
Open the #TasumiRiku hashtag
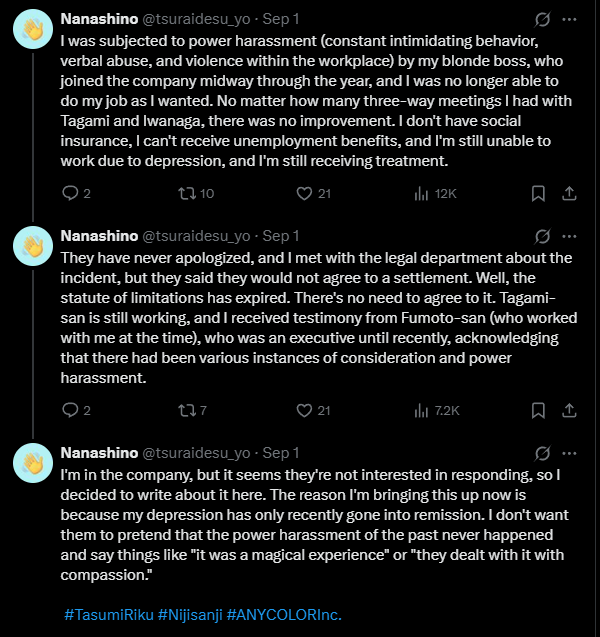(x=109, y=615)
